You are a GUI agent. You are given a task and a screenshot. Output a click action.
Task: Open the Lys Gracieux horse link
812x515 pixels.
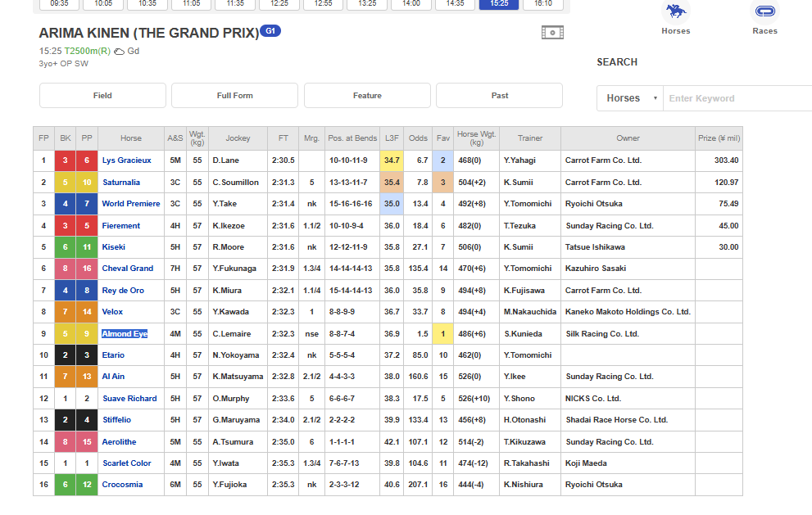click(x=126, y=160)
